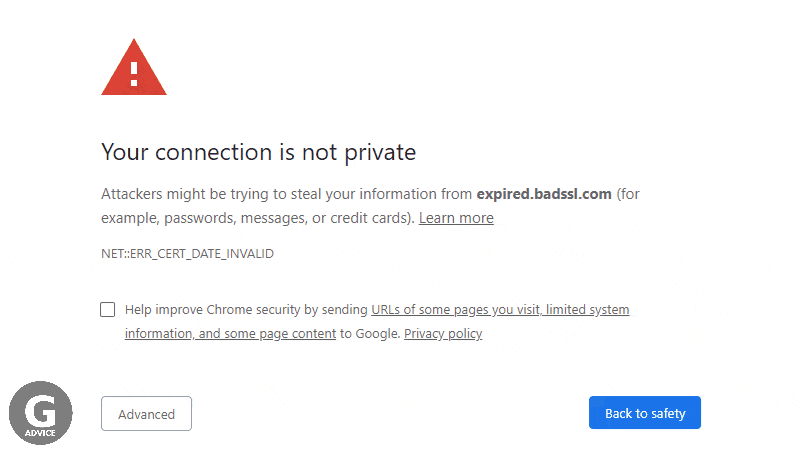Click the red warning triangle icon
This screenshot has height=450, width=800.
134,67
